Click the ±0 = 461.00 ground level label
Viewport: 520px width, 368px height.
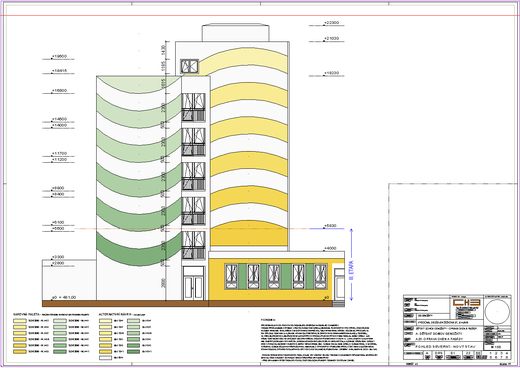pos(64,297)
